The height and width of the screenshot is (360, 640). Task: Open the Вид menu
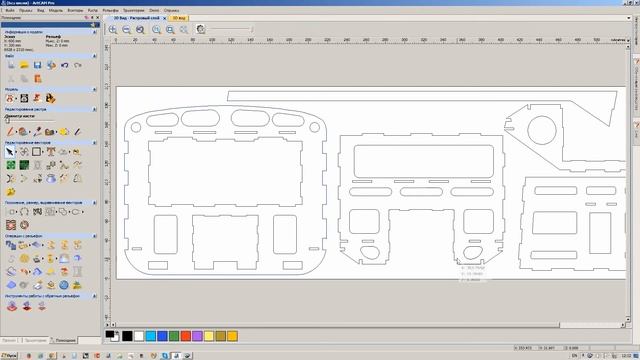pyautogui.click(x=41, y=10)
